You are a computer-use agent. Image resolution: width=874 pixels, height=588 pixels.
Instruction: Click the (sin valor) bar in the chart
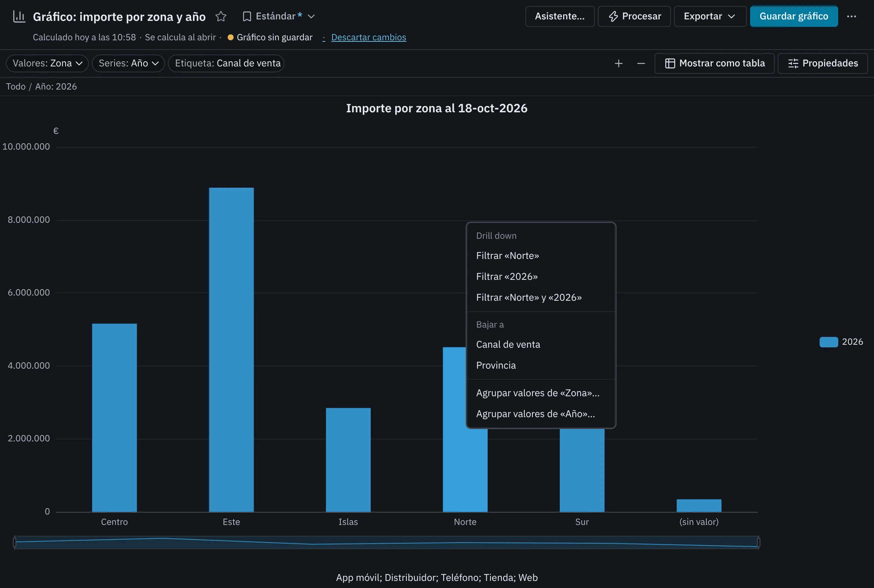699,506
